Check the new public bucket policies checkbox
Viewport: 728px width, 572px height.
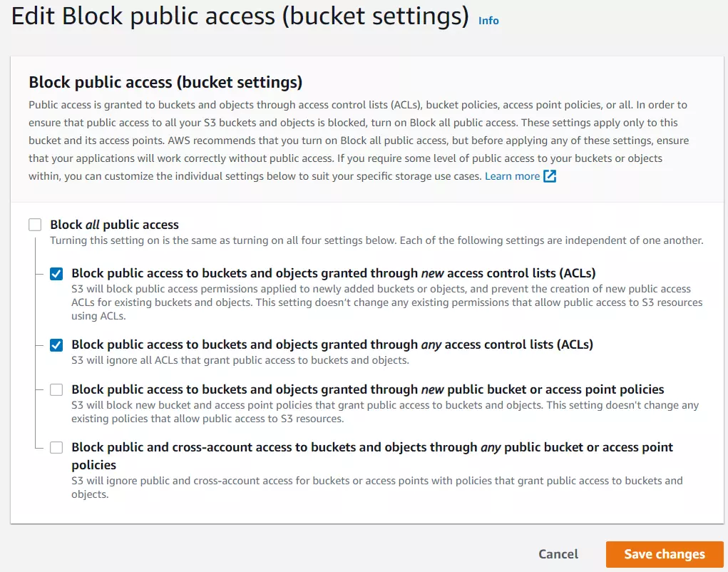pos(56,389)
